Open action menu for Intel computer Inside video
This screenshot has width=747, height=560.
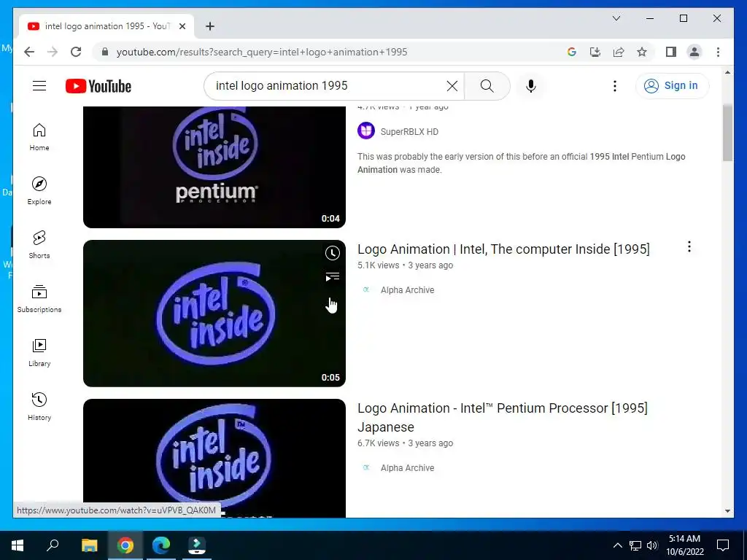point(689,246)
